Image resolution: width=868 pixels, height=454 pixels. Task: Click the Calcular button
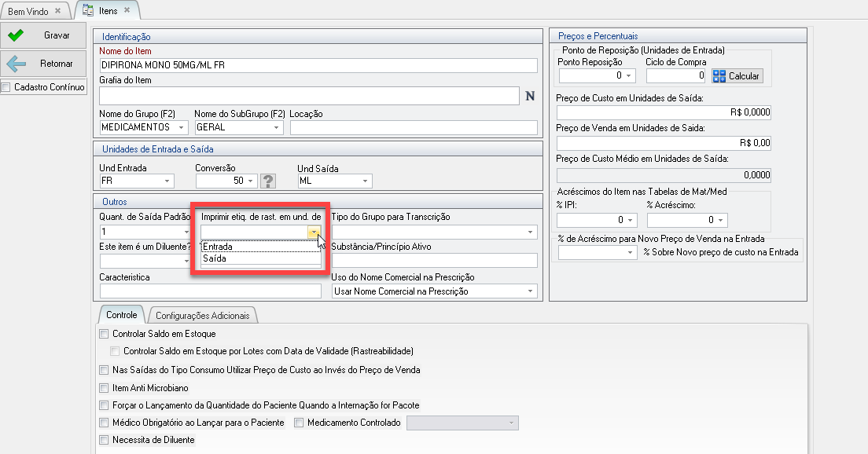point(737,76)
